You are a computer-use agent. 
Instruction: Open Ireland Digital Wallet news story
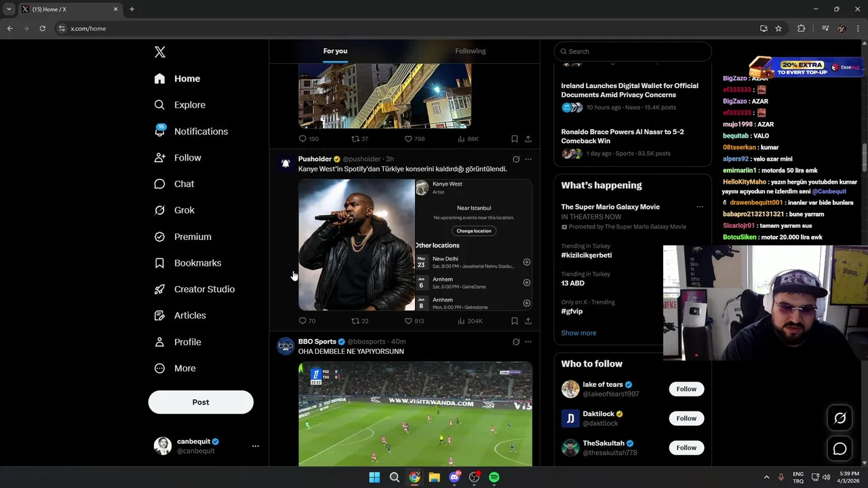pyautogui.click(x=630, y=90)
